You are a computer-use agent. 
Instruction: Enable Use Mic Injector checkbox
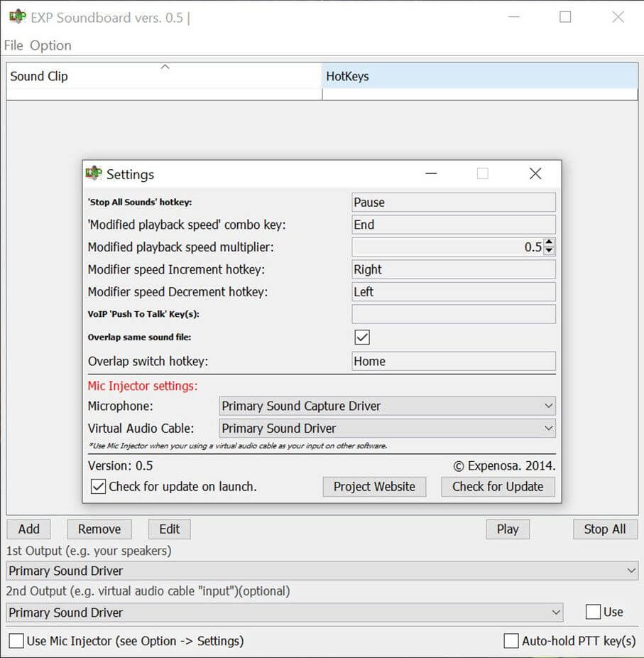(x=16, y=641)
